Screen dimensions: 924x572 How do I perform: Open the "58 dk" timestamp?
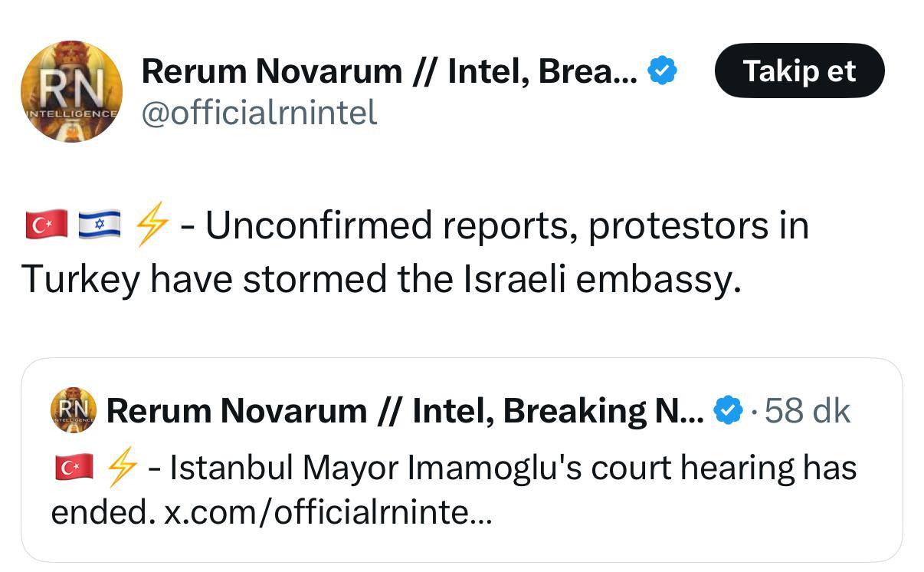807,412
